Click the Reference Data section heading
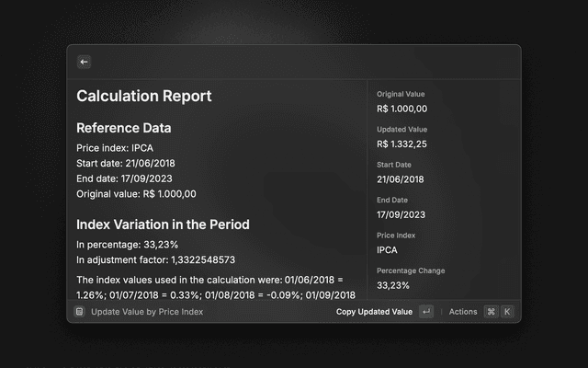The height and width of the screenshot is (368, 588). tap(123, 128)
